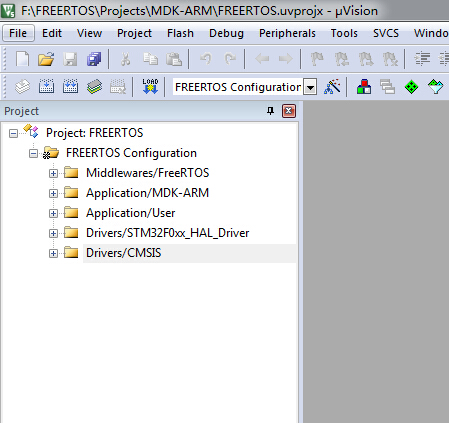Click the Navigate Backwards arrow
The height and width of the screenshot is (423, 449).
point(262,59)
